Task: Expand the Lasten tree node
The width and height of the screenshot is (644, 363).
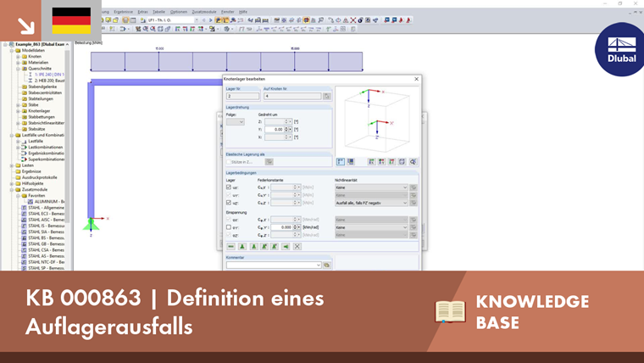Action: pos(12,165)
